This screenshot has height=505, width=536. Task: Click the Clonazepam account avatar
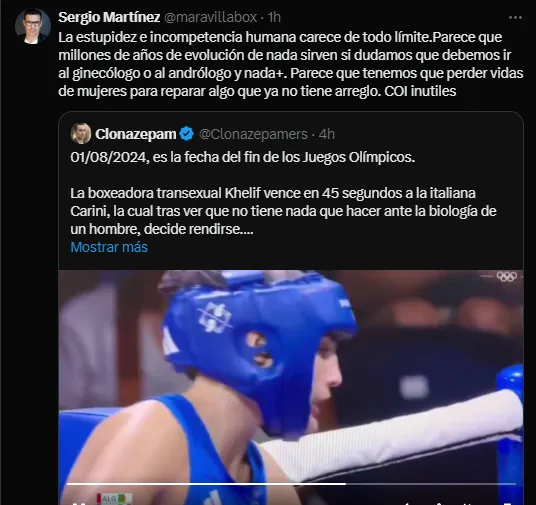point(81,134)
